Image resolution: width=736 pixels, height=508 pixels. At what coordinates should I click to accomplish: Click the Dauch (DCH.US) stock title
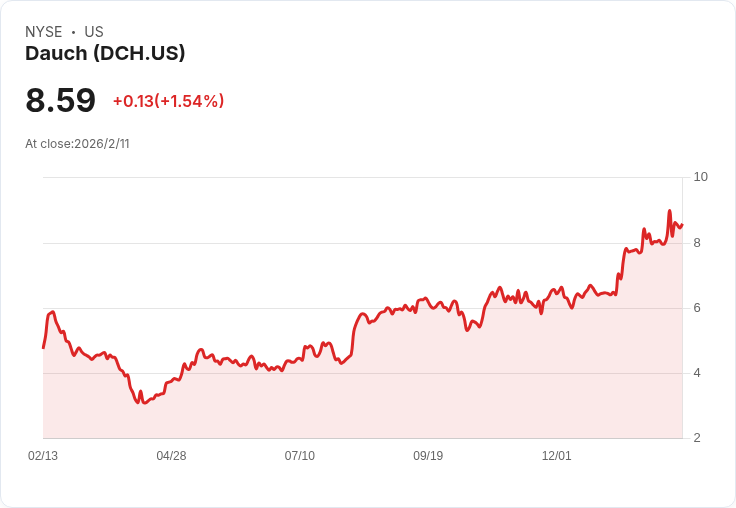point(105,54)
